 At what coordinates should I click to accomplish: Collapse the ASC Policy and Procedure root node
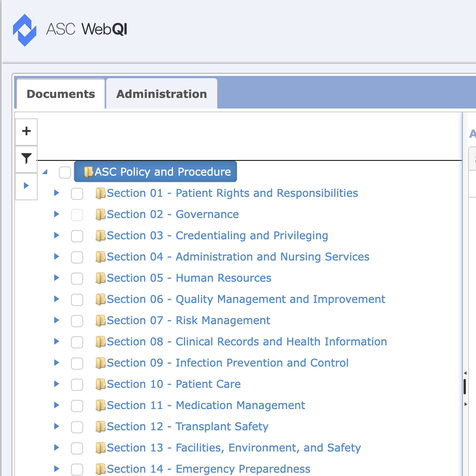point(45,172)
